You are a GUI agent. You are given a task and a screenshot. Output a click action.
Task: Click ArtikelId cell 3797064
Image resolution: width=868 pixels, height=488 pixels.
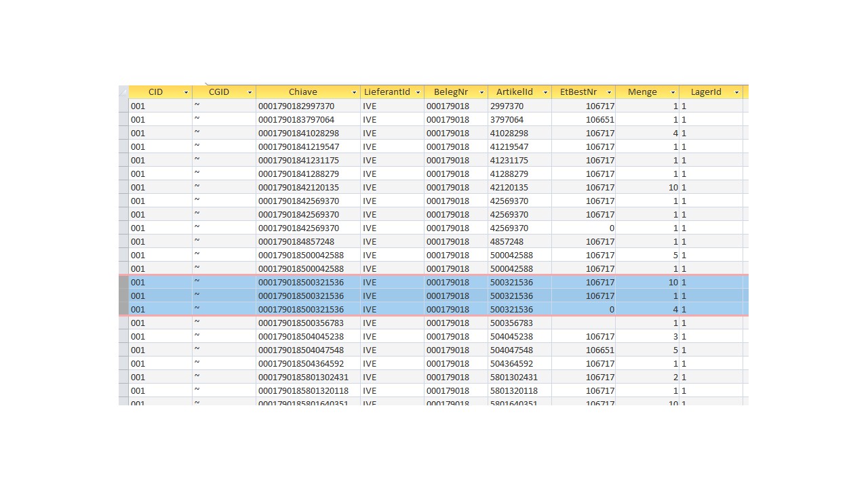[x=519, y=119]
